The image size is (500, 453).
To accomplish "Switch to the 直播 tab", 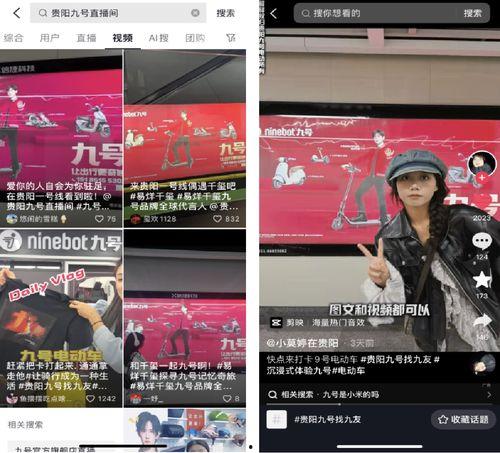I will pyautogui.click(x=86, y=38).
